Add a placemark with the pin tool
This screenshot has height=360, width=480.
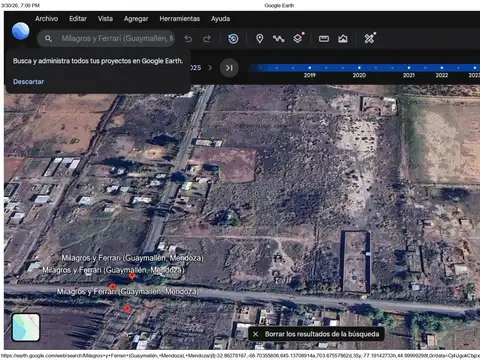(260, 39)
